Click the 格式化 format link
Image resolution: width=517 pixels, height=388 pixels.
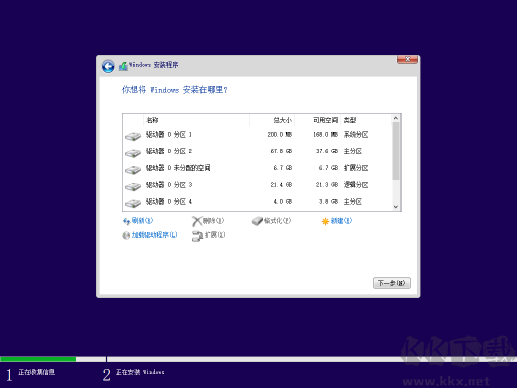tap(277, 221)
